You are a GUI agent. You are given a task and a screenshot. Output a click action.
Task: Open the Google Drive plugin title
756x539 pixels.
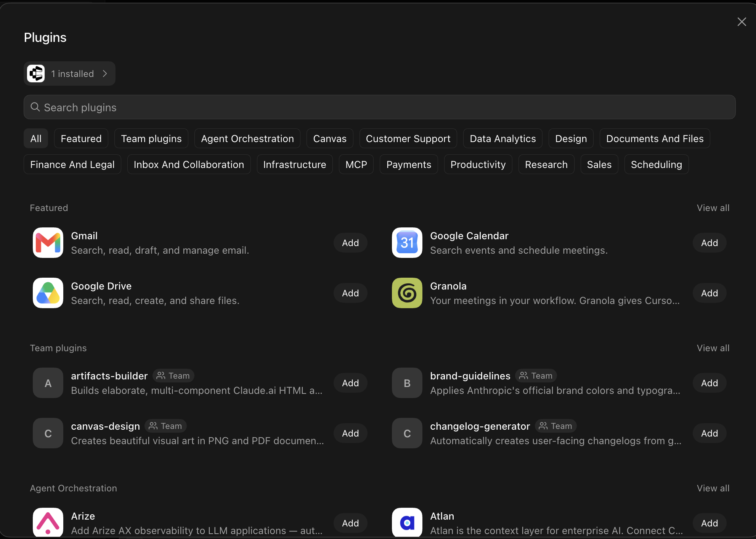tap(101, 286)
